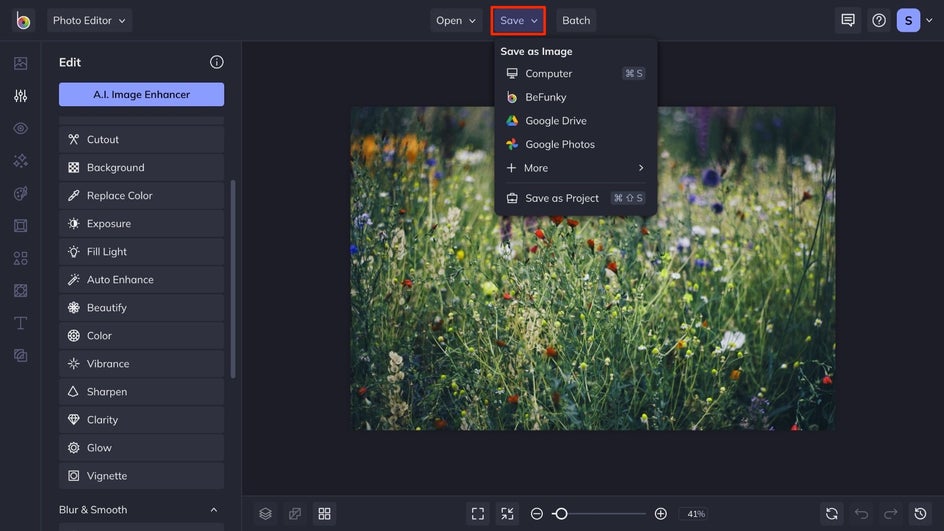Click the fill screen compress icon
The image size is (944, 531).
pyautogui.click(x=508, y=514)
